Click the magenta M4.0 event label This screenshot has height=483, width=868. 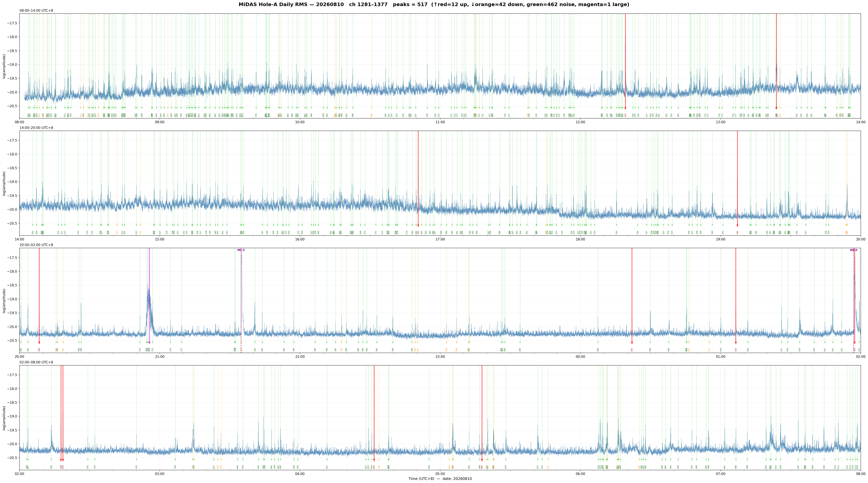tap(854, 250)
